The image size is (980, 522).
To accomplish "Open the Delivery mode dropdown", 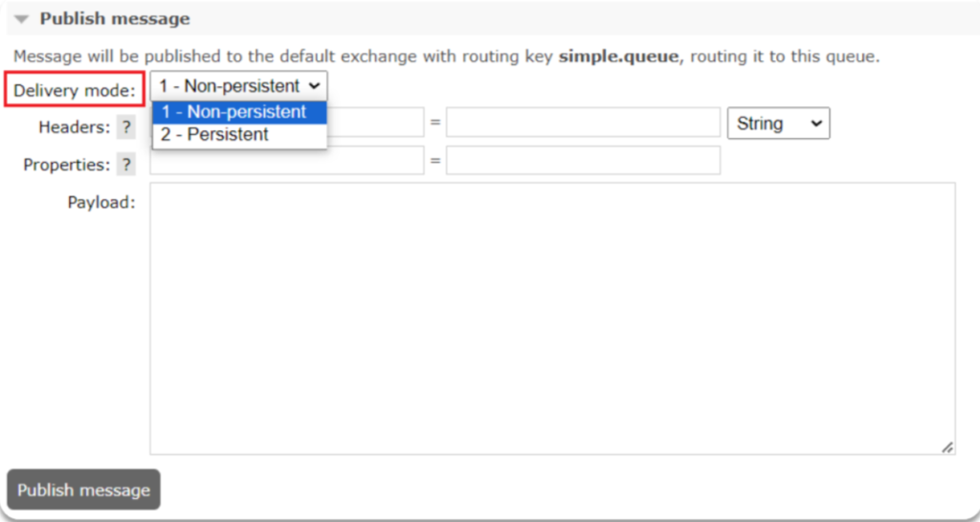I will pyautogui.click(x=239, y=86).
